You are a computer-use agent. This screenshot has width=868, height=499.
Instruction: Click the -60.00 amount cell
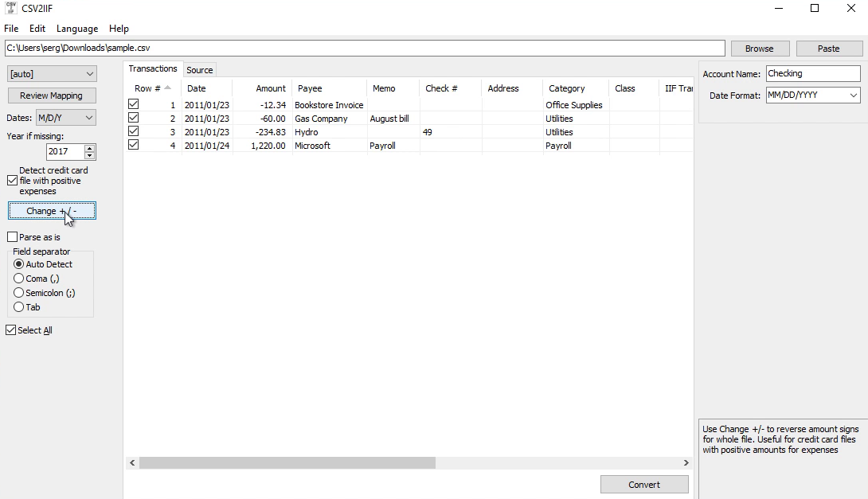point(262,119)
